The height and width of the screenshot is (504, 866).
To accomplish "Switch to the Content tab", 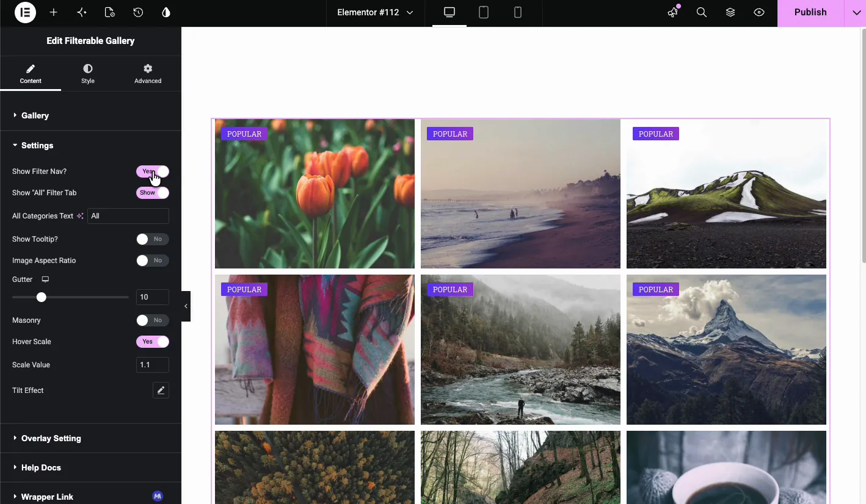I will coord(31,74).
